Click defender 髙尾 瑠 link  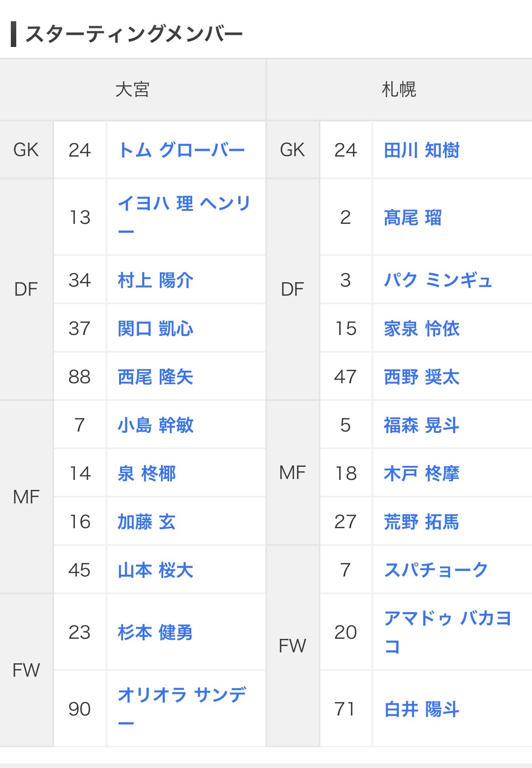tap(412, 218)
